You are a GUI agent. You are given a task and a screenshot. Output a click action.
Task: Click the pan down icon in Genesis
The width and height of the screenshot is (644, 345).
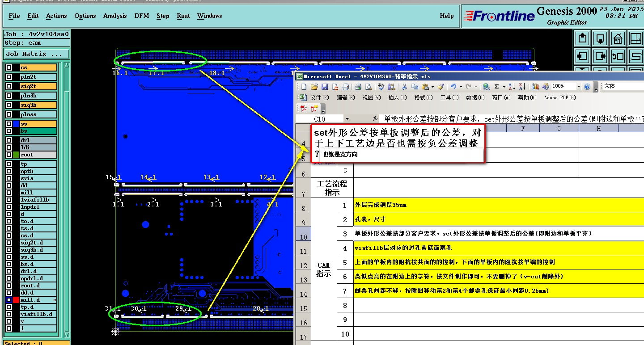(x=600, y=38)
